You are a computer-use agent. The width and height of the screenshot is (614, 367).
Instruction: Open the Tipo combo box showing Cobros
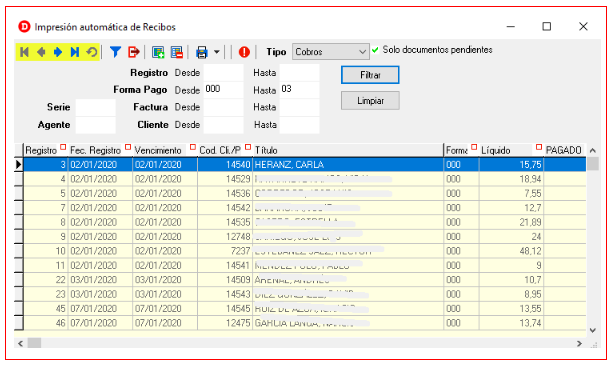330,52
